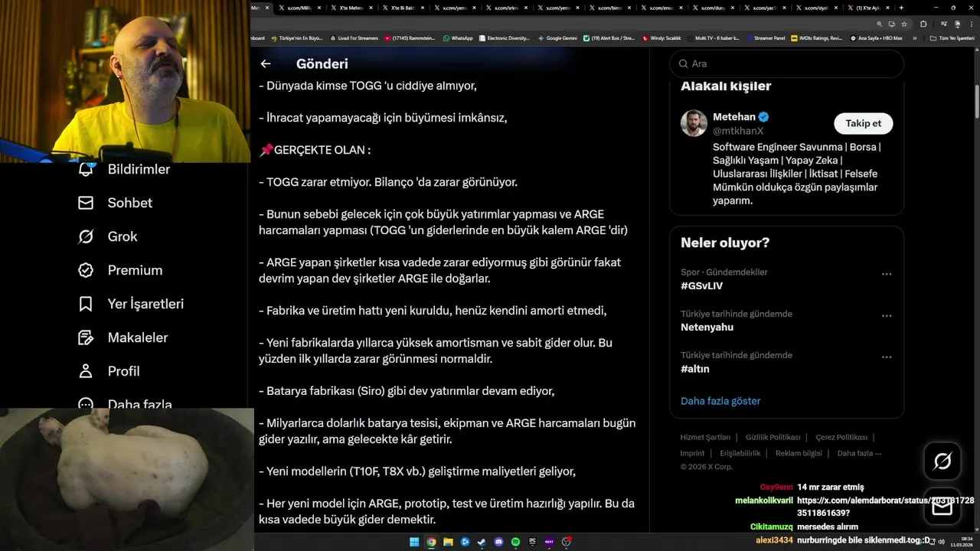Click the Sohbet envelope icon
The width and height of the screenshot is (980, 551).
tap(86, 203)
